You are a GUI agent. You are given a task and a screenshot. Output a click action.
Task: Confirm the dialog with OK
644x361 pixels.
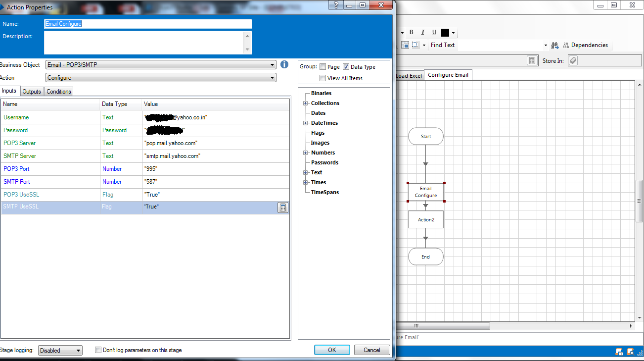pos(332,350)
